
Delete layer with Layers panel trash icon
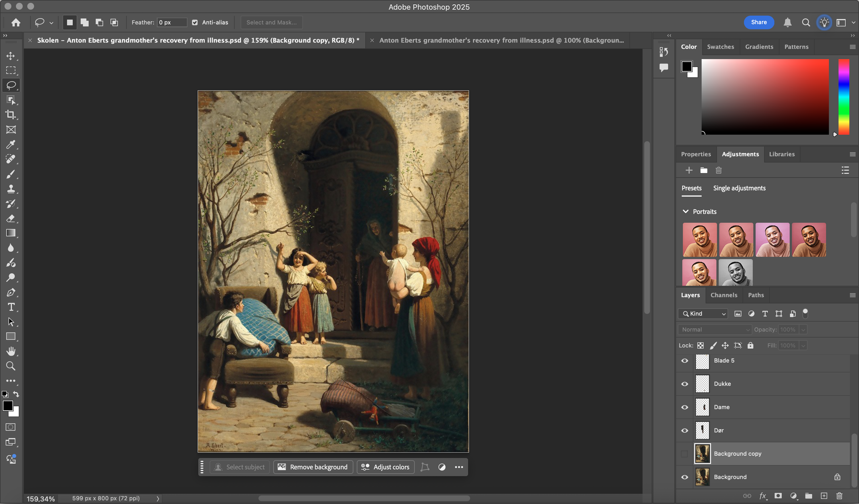click(x=839, y=496)
